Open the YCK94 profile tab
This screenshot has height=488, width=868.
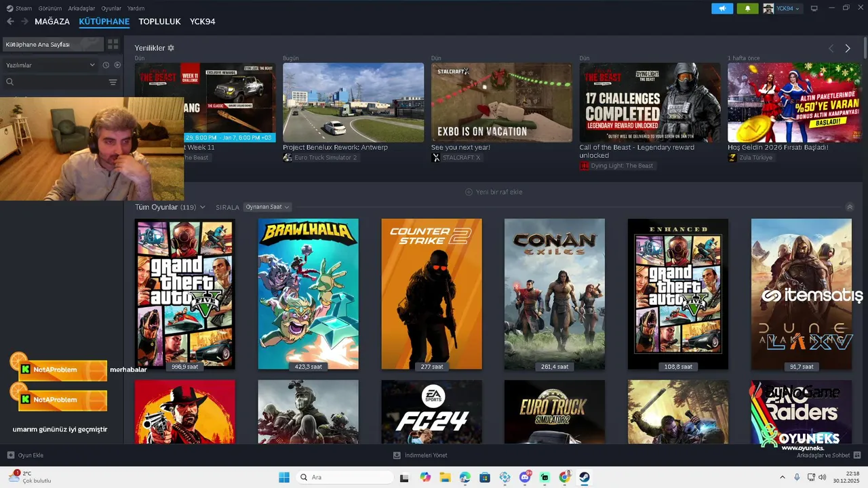coord(202,22)
